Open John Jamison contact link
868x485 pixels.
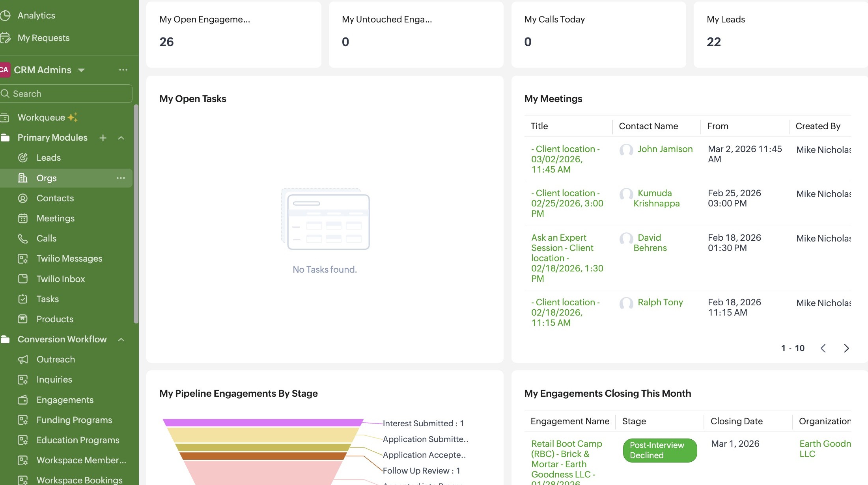point(665,149)
